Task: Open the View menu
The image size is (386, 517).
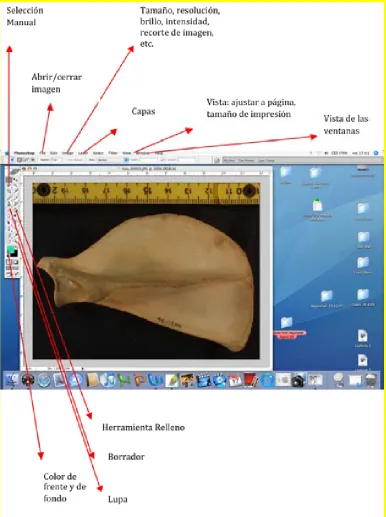Action: [x=127, y=153]
